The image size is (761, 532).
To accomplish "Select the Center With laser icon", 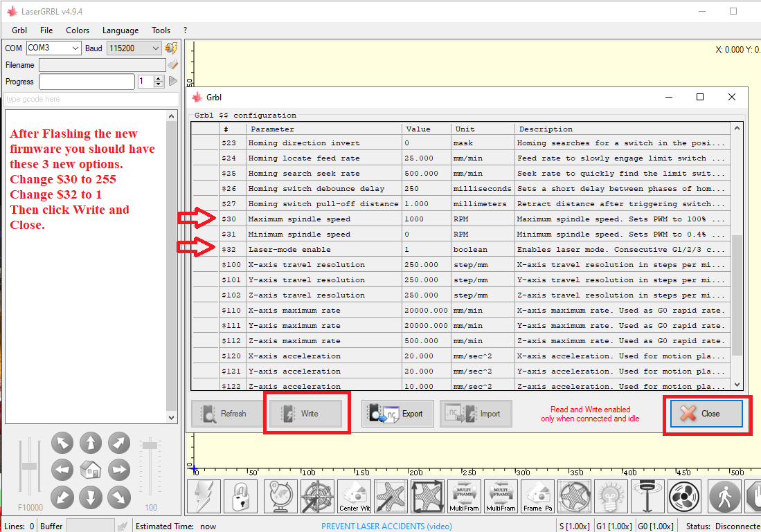I will (355, 495).
